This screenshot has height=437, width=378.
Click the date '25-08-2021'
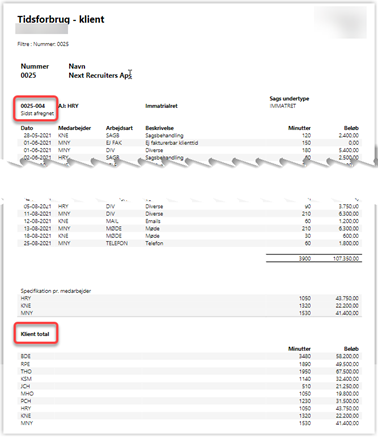(x=38, y=243)
